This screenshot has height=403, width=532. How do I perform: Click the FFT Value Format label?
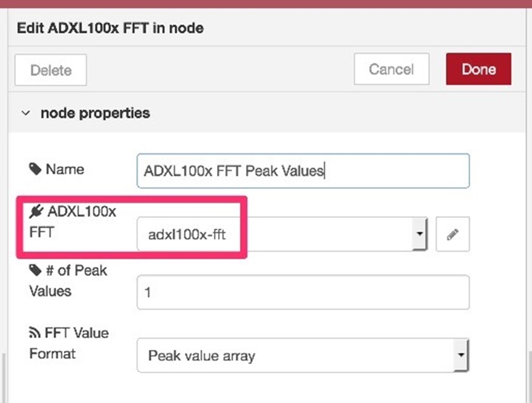tap(69, 343)
